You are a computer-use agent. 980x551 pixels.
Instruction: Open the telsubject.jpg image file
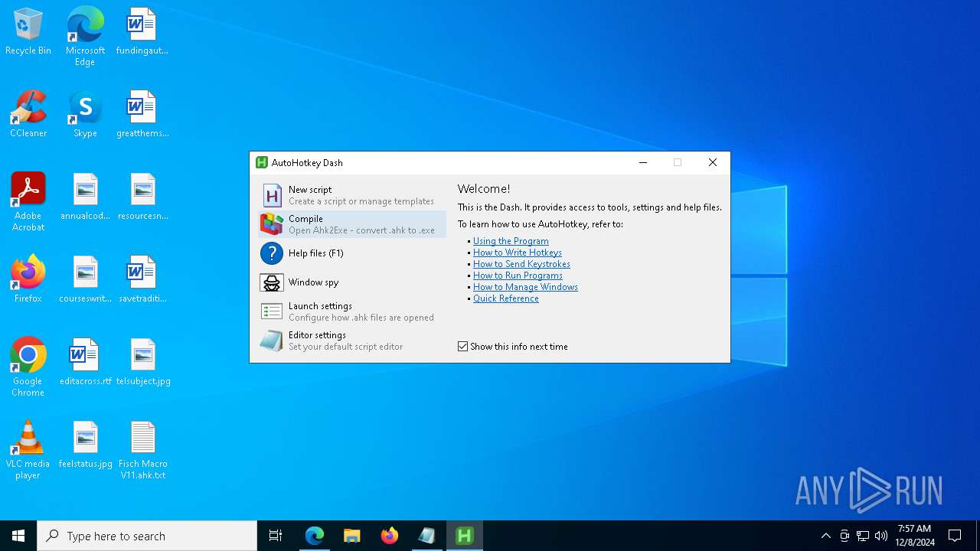pyautogui.click(x=143, y=355)
